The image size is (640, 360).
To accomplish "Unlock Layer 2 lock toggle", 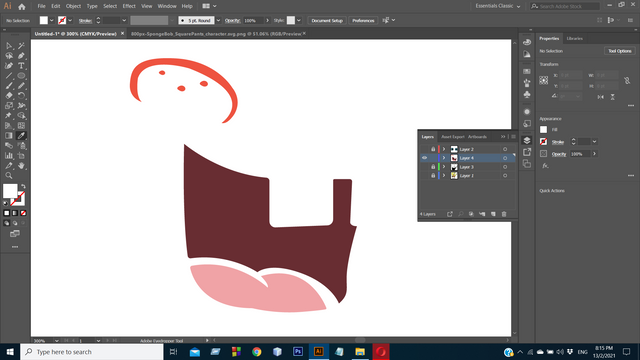I will click(x=433, y=149).
